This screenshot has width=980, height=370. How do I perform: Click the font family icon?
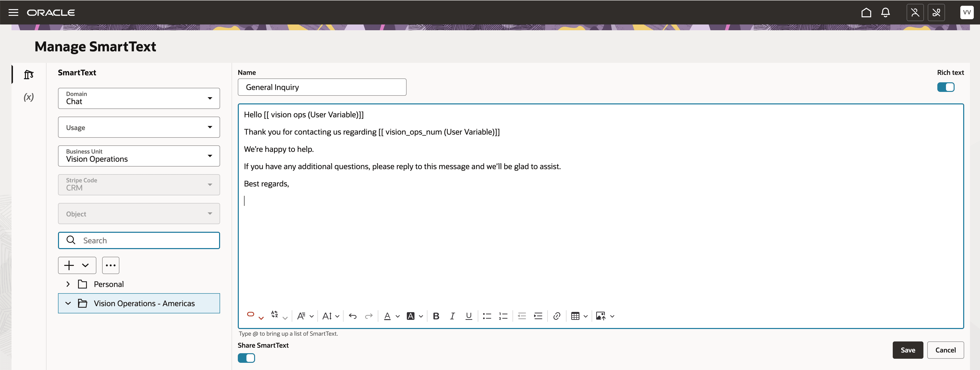[301, 316]
